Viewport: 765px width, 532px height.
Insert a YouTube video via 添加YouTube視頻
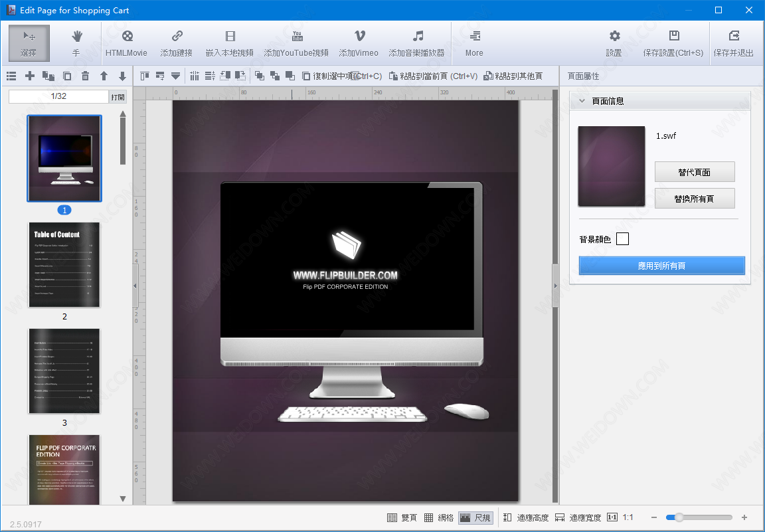tap(296, 43)
